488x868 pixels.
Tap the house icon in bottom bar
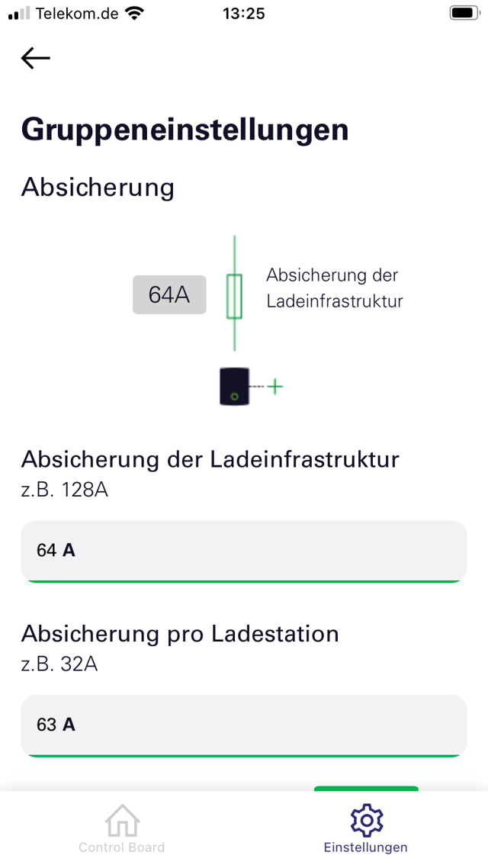click(x=122, y=820)
